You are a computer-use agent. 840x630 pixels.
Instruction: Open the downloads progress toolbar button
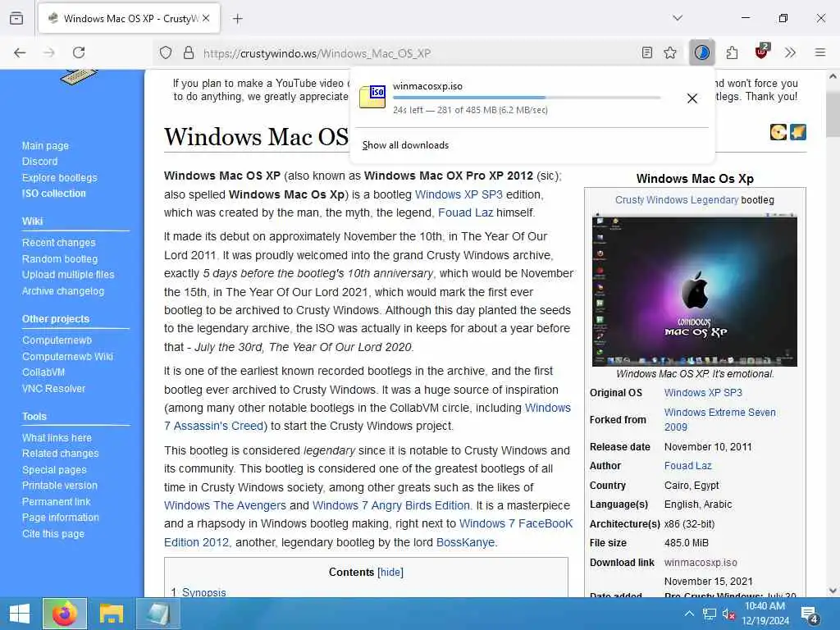coord(702,52)
